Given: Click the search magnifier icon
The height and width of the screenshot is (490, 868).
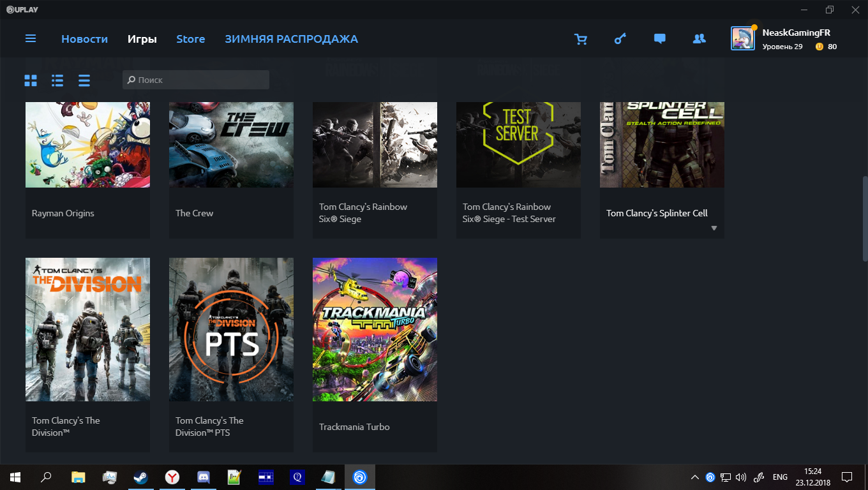Looking at the screenshot, I should (131, 80).
